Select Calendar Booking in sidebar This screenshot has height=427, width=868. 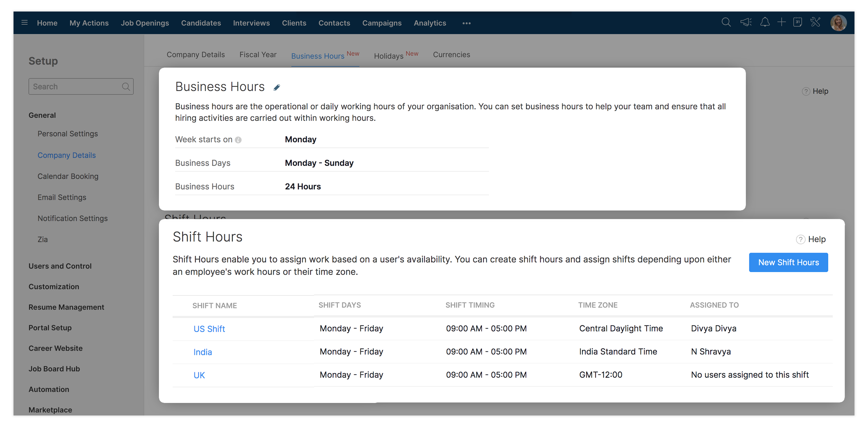click(x=68, y=176)
